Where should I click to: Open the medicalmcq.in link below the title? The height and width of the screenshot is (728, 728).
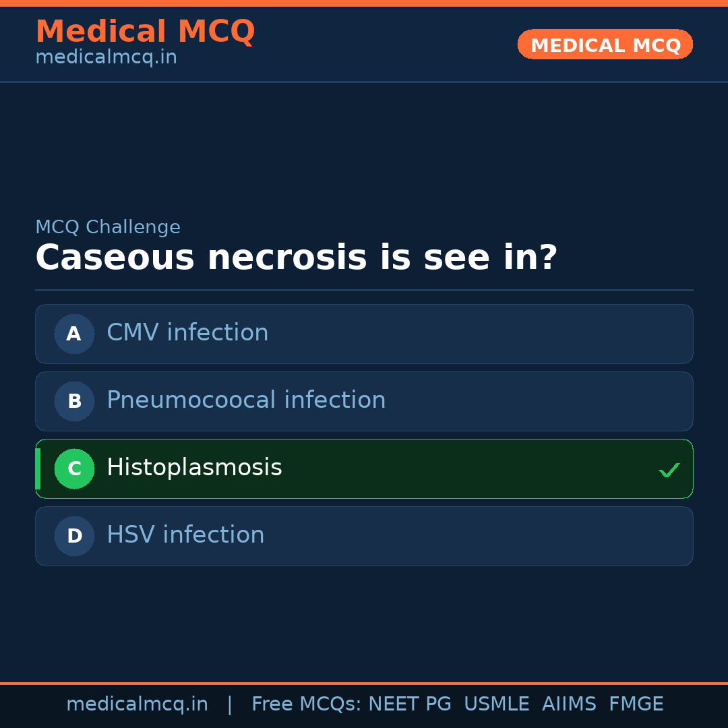point(106,58)
